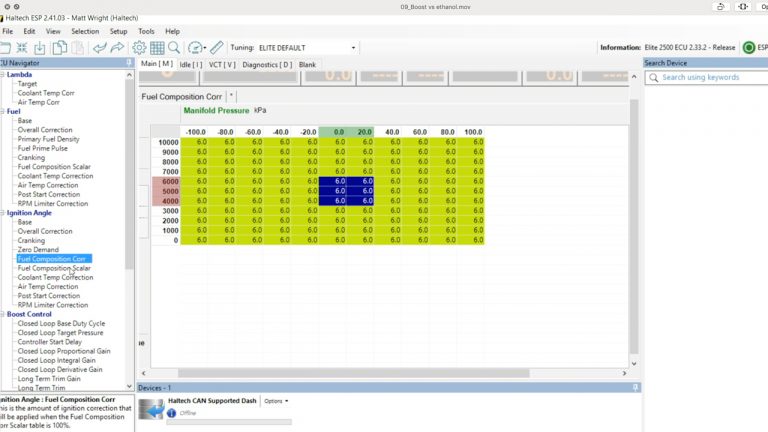The image size is (768, 432).
Task: Select Closed Loop Target Pressure item
Action: point(60,333)
